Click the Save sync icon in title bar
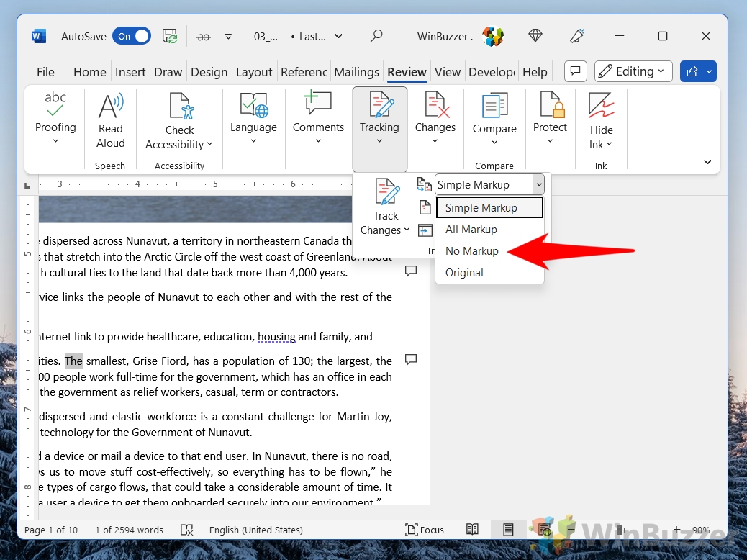The height and width of the screenshot is (560, 747). tap(170, 36)
